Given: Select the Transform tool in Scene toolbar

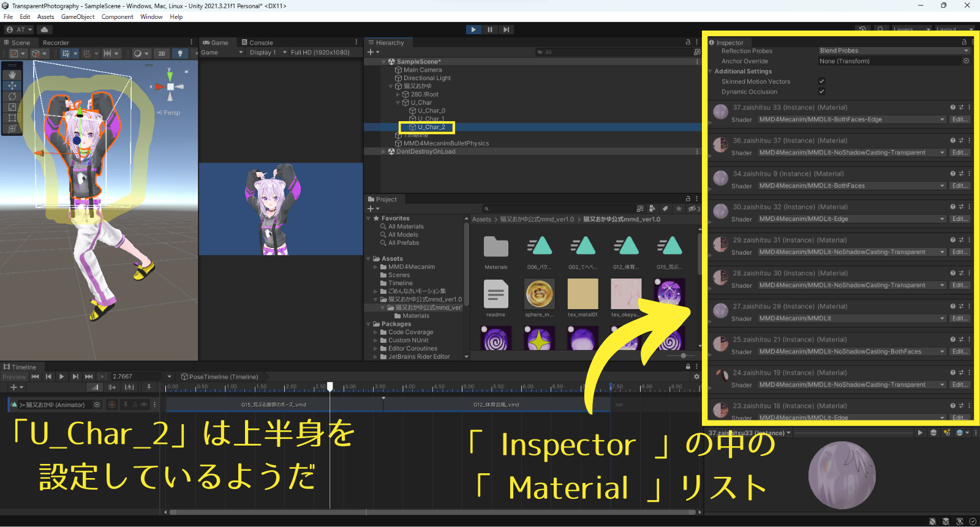Looking at the screenshot, I should click(12, 129).
